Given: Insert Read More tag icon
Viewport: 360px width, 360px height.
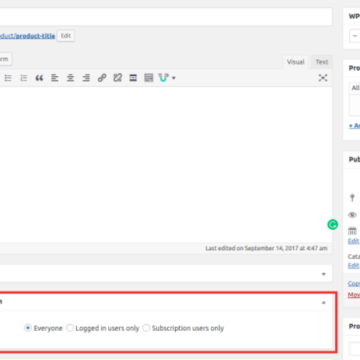Looking at the screenshot, I should tap(133, 78).
